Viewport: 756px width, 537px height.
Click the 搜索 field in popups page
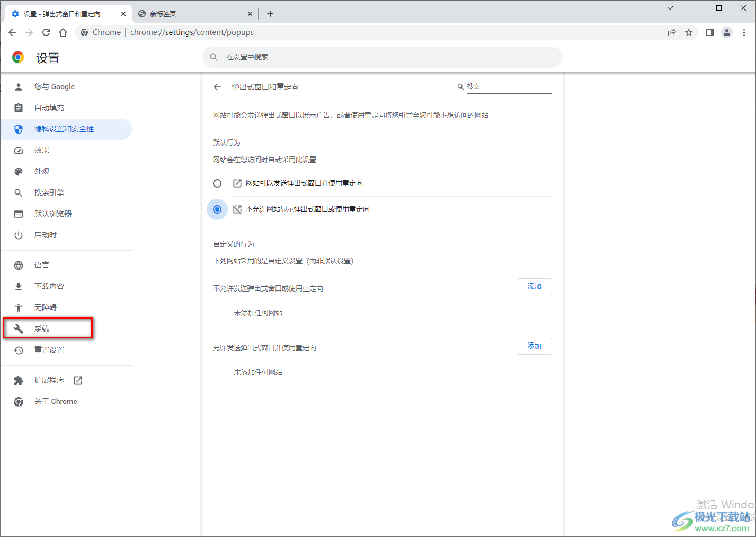point(509,87)
